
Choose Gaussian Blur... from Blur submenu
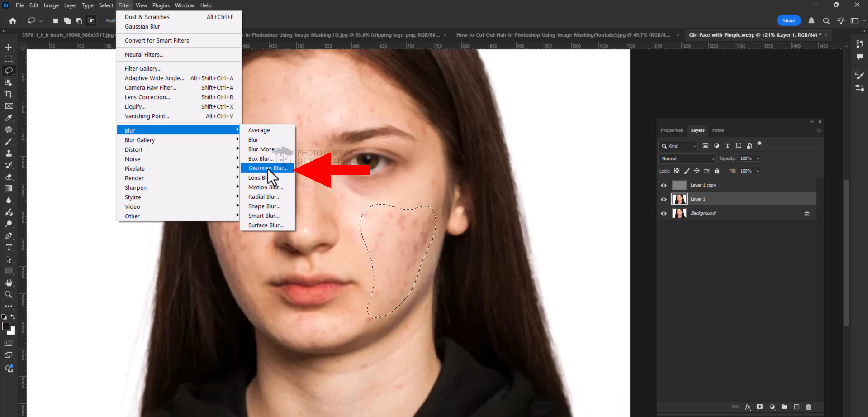pos(267,168)
